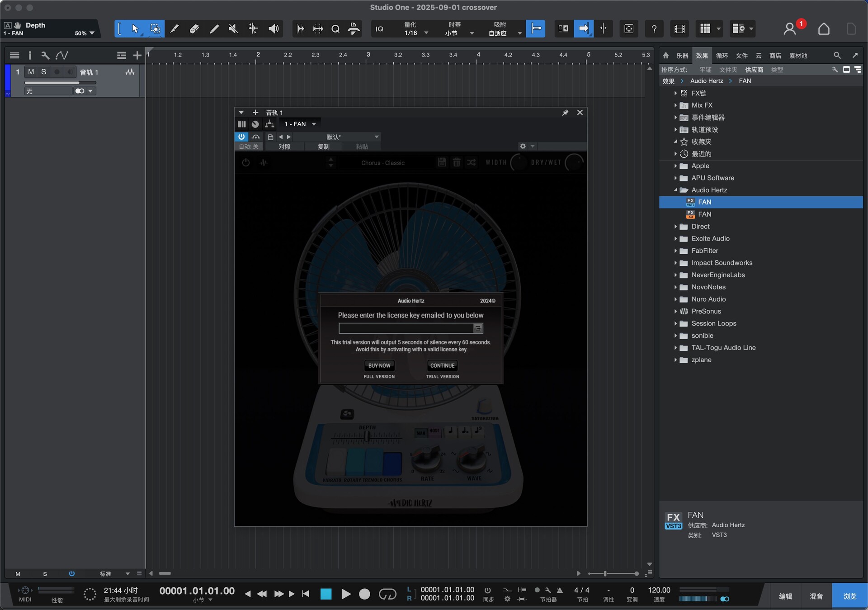Toggle monitor on 音轨 1

[70, 71]
